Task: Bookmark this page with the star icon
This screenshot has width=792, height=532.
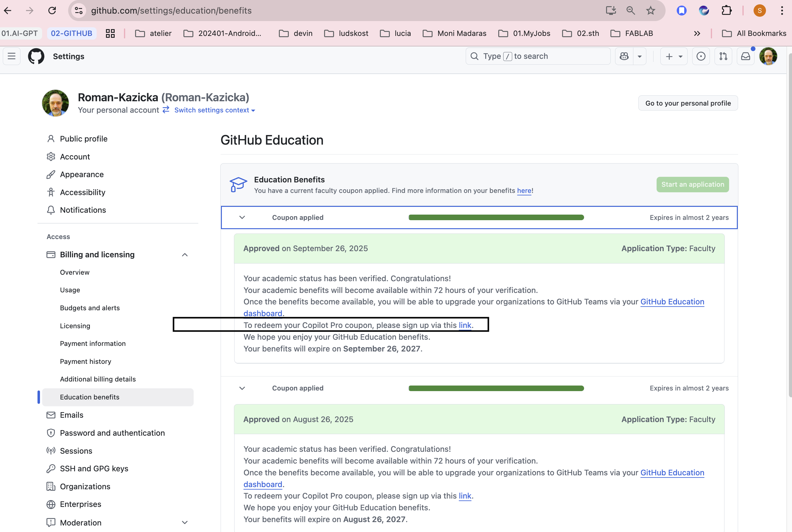Action: (650, 11)
